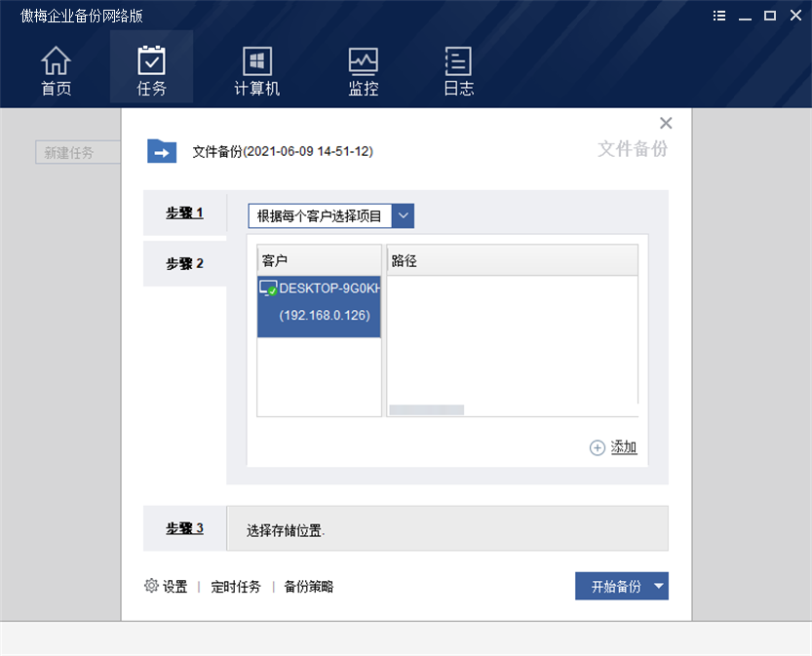Edit task name 文件备份(2021-06-09 14-51-12)

pyautogui.click(x=283, y=151)
